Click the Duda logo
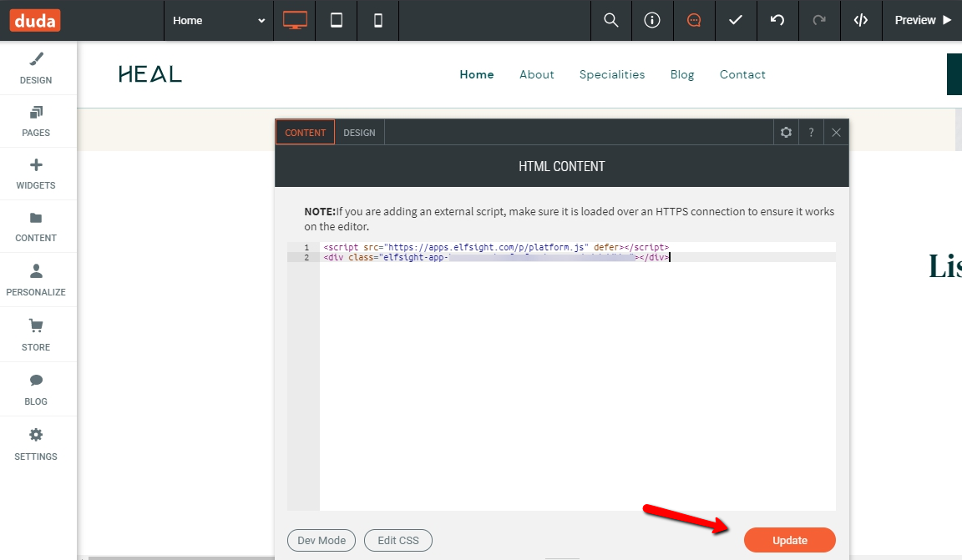 coord(35,20)
